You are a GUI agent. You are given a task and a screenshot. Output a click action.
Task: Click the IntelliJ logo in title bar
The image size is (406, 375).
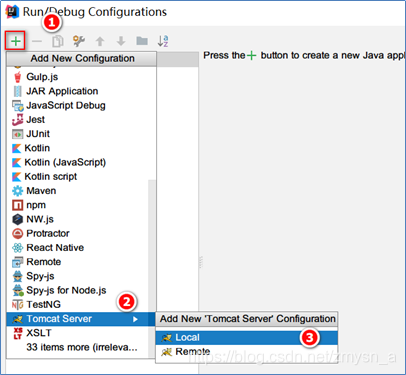[x=12, y=12]
